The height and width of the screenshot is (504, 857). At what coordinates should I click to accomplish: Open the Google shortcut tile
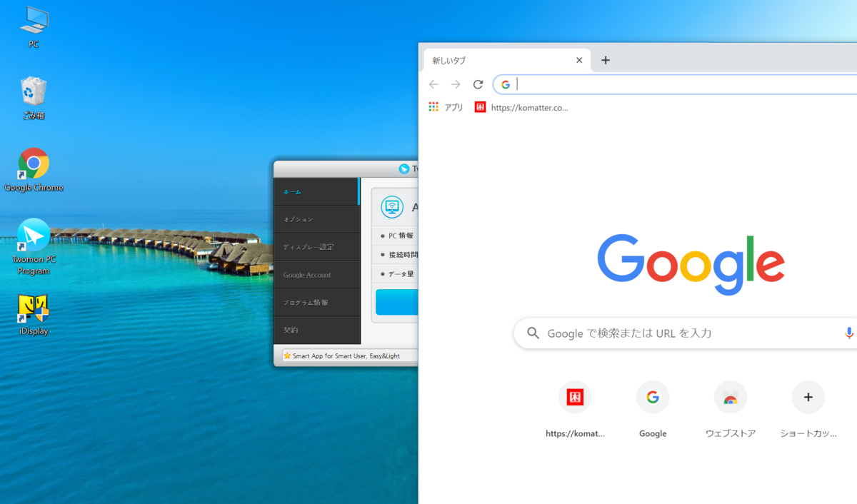[x=653, y=409]
